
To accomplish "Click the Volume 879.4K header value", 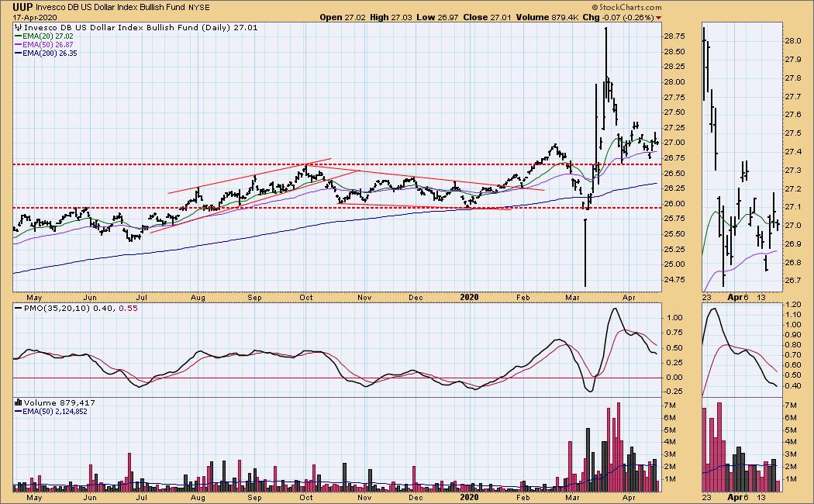I will [x=547, y=17].
